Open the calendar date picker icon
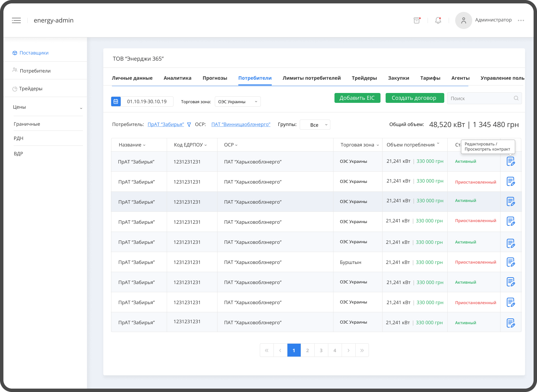The height and width of the screenshot is (392, 537). click(116, 101)
